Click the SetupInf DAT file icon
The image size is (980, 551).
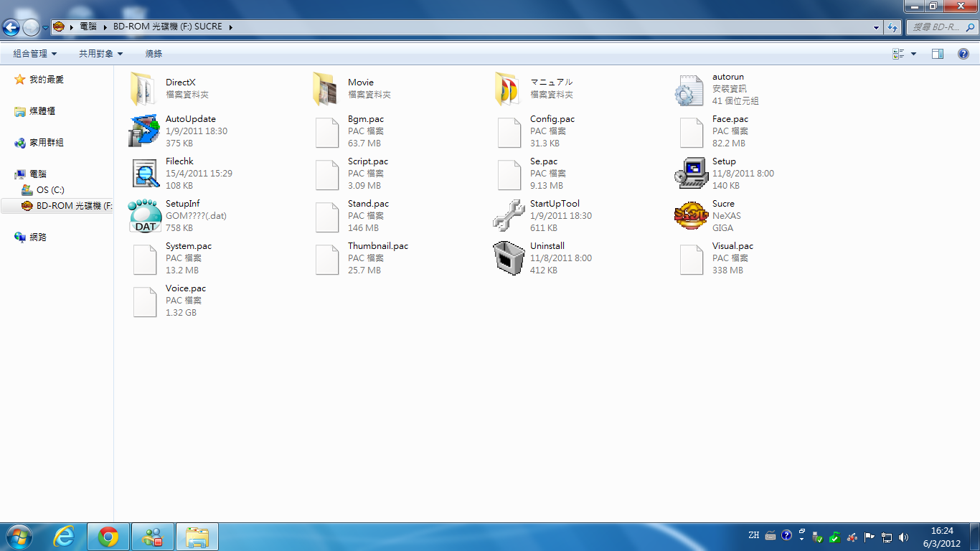[x=144, y=216]
